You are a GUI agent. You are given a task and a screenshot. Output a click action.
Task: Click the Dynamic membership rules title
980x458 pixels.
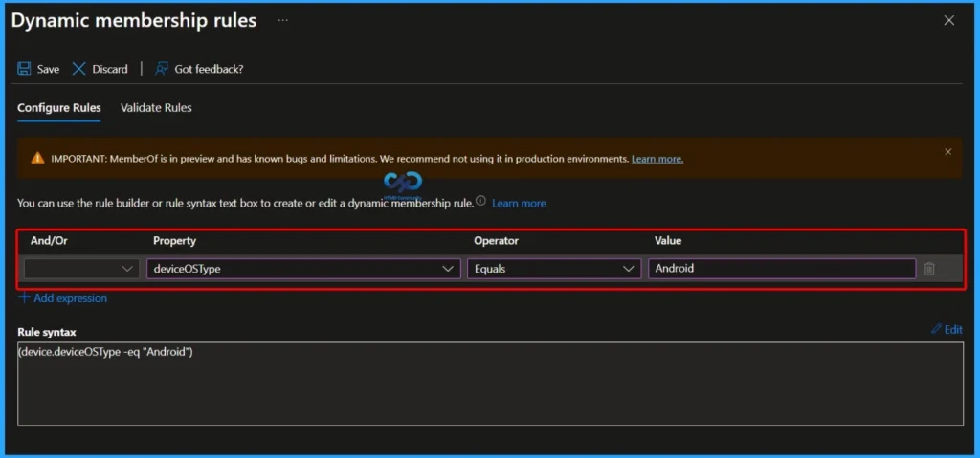134,21
